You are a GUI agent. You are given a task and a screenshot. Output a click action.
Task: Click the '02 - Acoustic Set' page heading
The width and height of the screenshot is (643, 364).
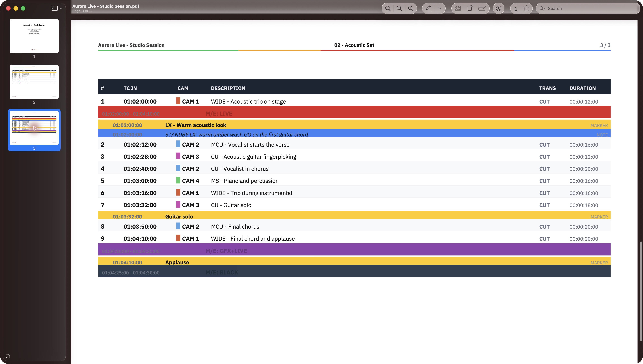(x=354, y=45)
